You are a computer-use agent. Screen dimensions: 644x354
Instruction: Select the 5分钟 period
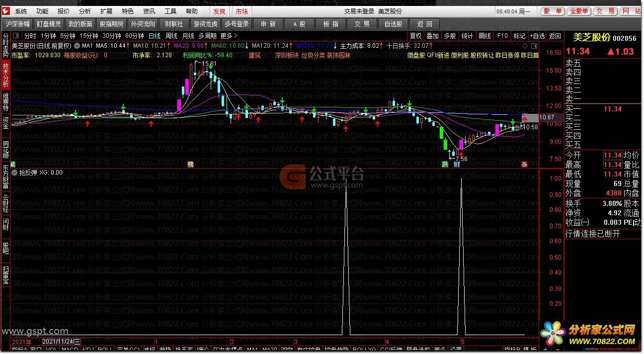[x=68, y=36]
